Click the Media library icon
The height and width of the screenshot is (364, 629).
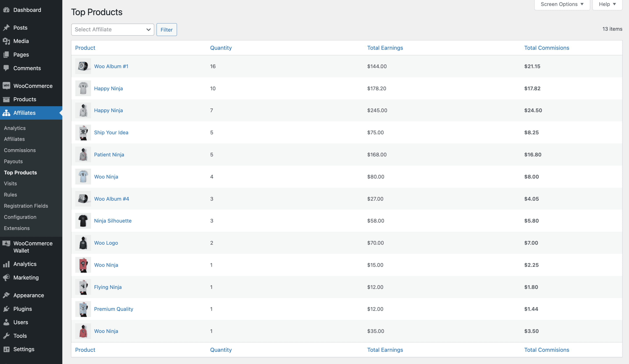pos(6,41)
